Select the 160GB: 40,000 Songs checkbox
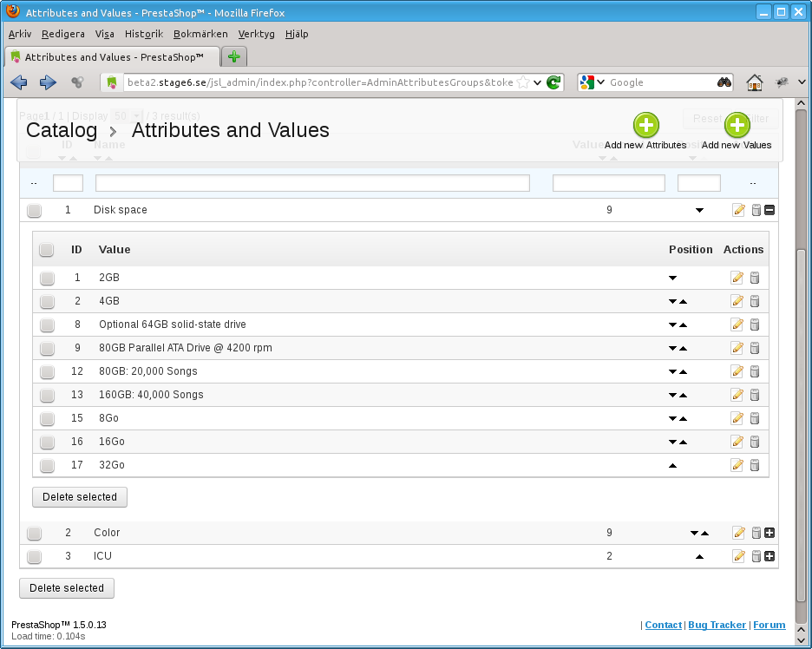This screenshot has height=649, width=812. coord(47,395)
